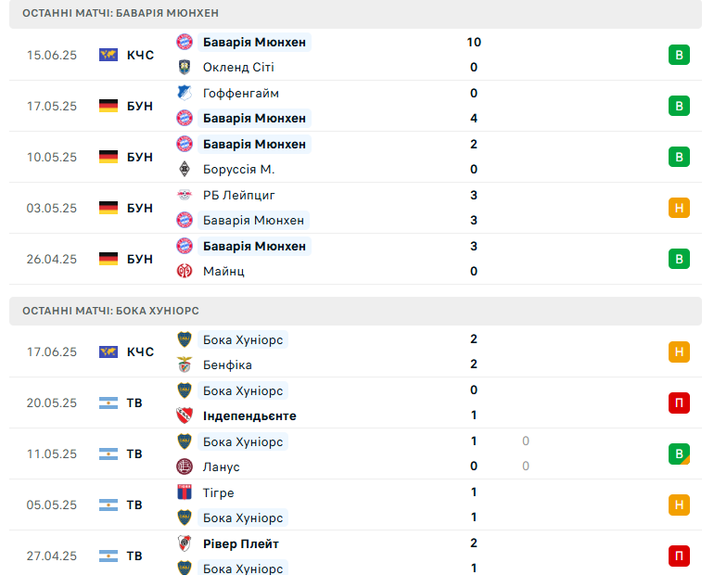Open the Оклενд Сіті team link
Viewport: 714px width, 588px height.
coord(238,68)
